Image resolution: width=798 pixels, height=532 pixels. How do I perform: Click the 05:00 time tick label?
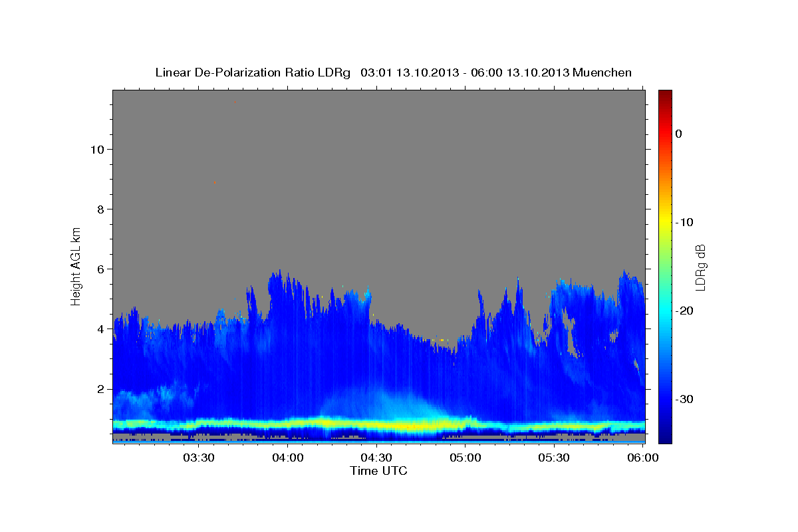(465, 458)
